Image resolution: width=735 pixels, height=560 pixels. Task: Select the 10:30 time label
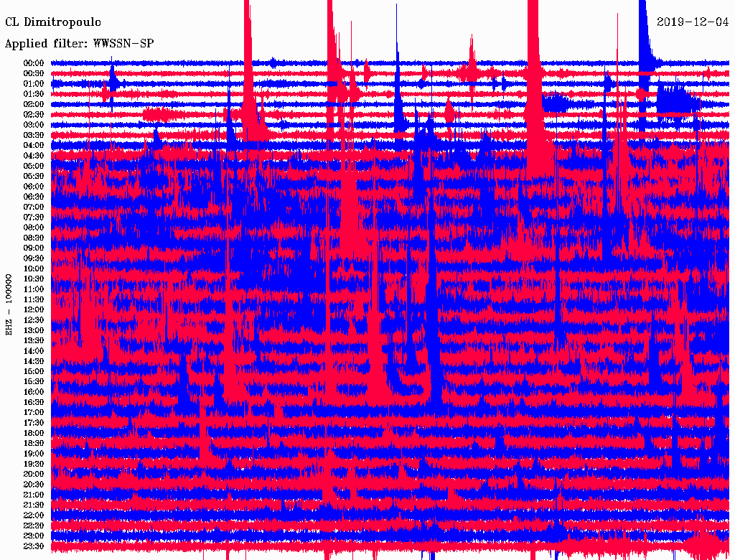tap(33, 279)
